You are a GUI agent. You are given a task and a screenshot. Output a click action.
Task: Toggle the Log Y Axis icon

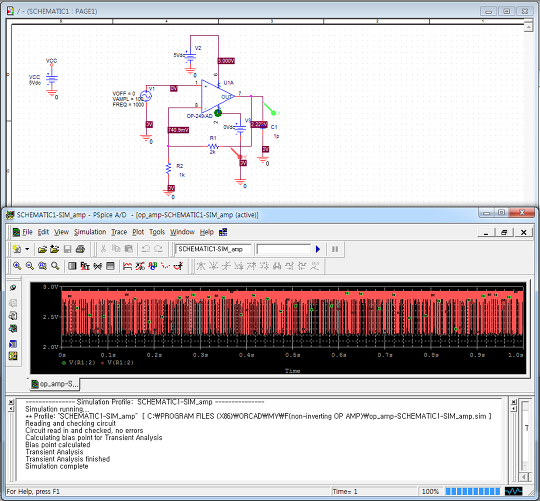click(110, 266)
